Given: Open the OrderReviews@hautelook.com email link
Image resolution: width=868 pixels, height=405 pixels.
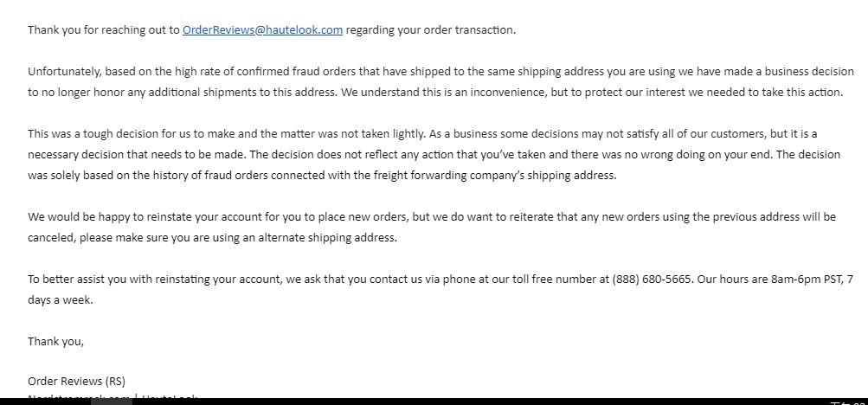Looking at the screenshot, I should [x=262, y=30].
